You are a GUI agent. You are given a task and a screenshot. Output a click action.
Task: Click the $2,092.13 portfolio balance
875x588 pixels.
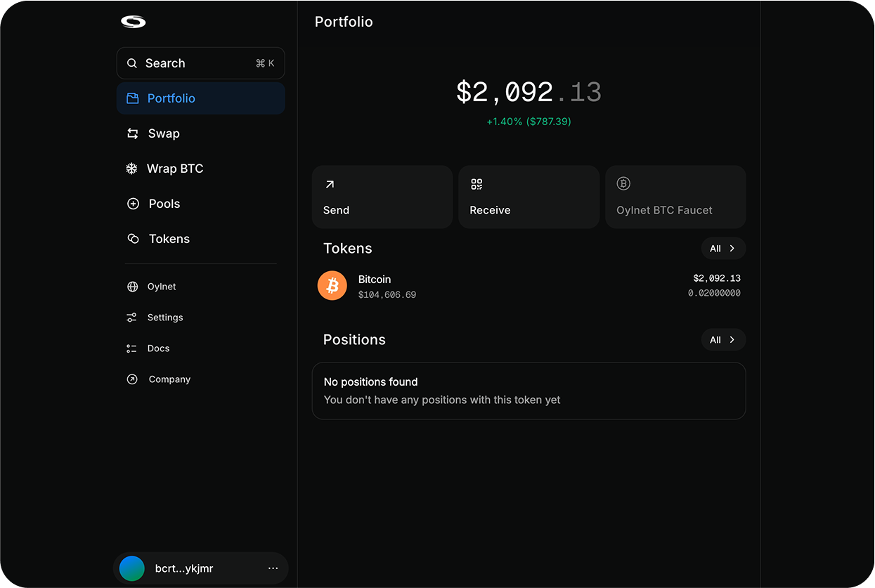pos(529,92)
